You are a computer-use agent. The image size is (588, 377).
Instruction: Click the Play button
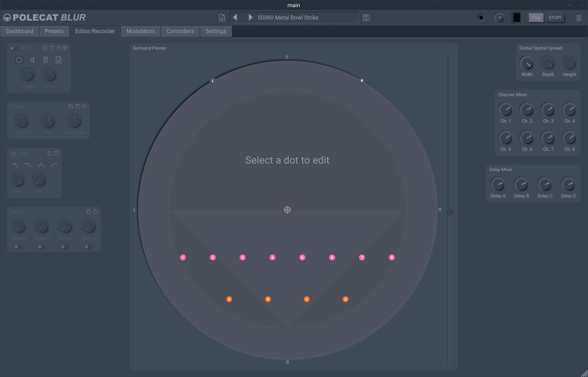[536, 18]
